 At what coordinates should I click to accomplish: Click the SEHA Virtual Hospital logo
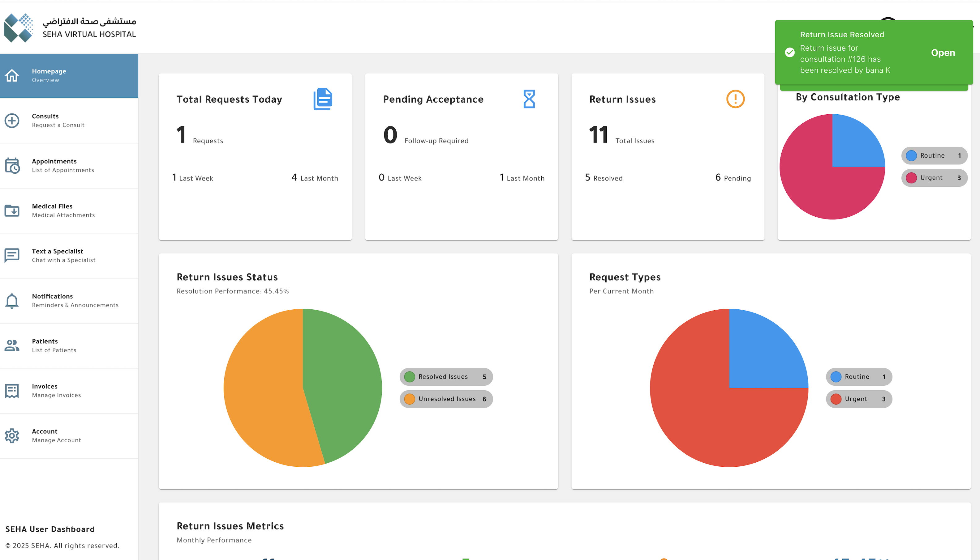pyautogui.click(x=70, y=28)
